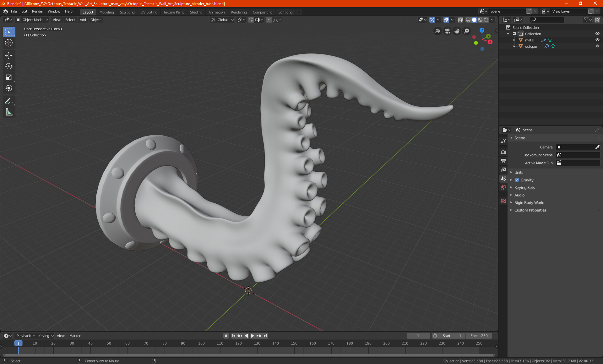Choose the Move tool
603x364 pixels.
tap(9, 56)
